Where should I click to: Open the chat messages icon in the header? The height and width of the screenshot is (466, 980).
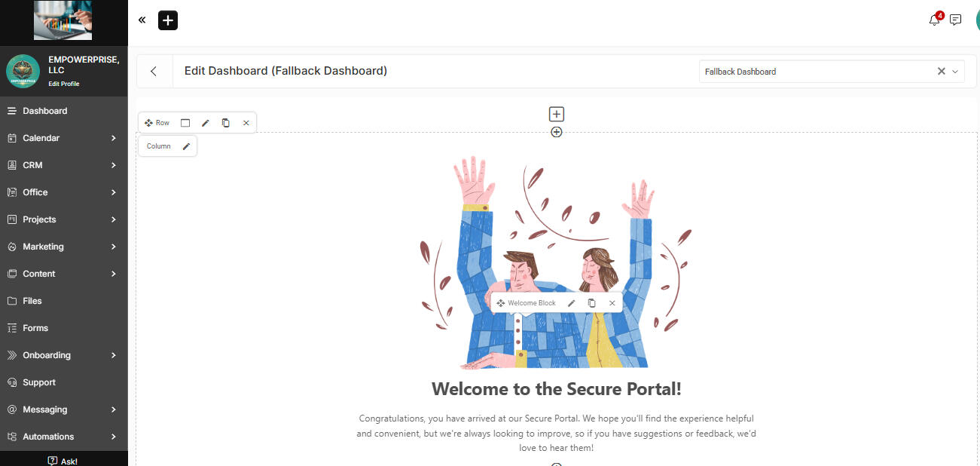[x=955, y=20]
